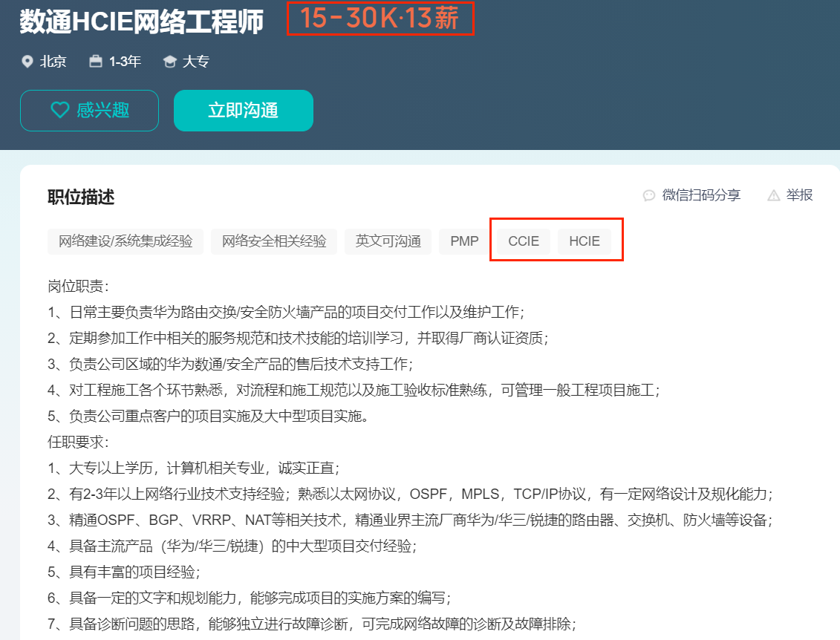Click the 职位描述 heading

[x=81, y=197]
